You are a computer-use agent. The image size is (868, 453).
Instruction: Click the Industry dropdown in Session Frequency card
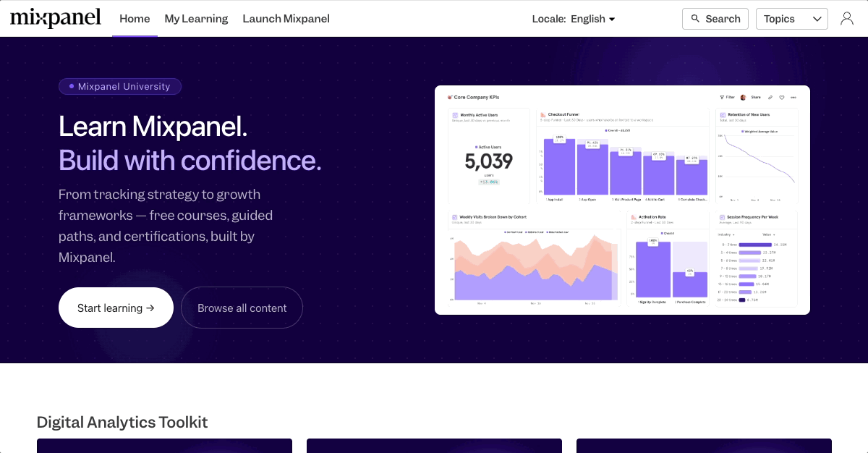pyautogui.click(x=727, y=234)
